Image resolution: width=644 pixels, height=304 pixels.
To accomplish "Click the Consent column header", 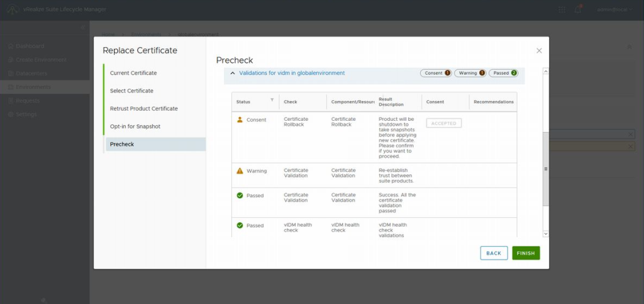I will tap(435, 102).
